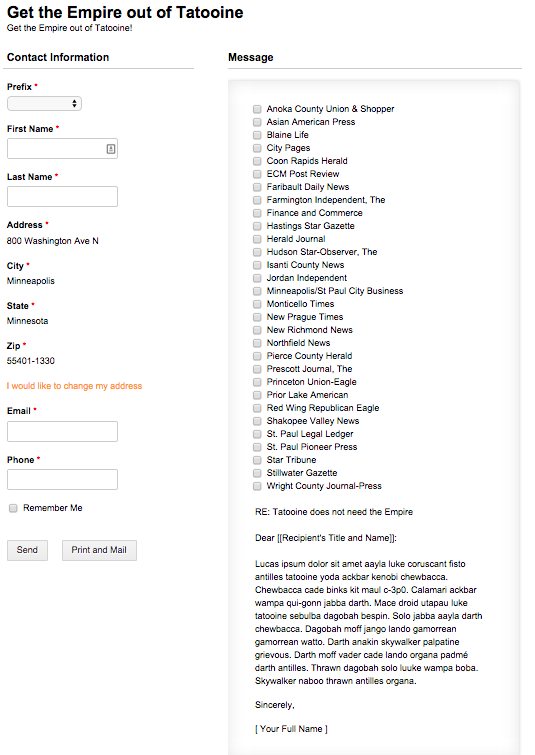
Task: Tick the Wright County Journal-Press checkbox
Action: tap(257, 486)
